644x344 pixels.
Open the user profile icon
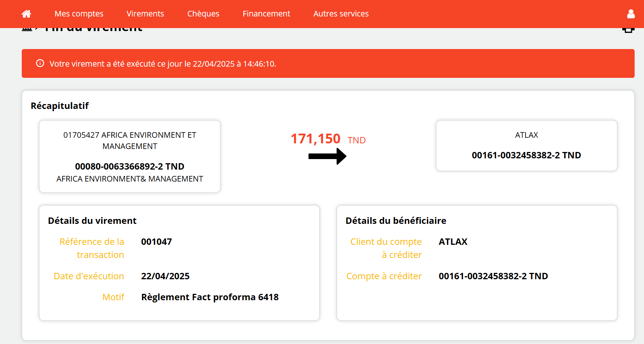(x=631, y=14)
